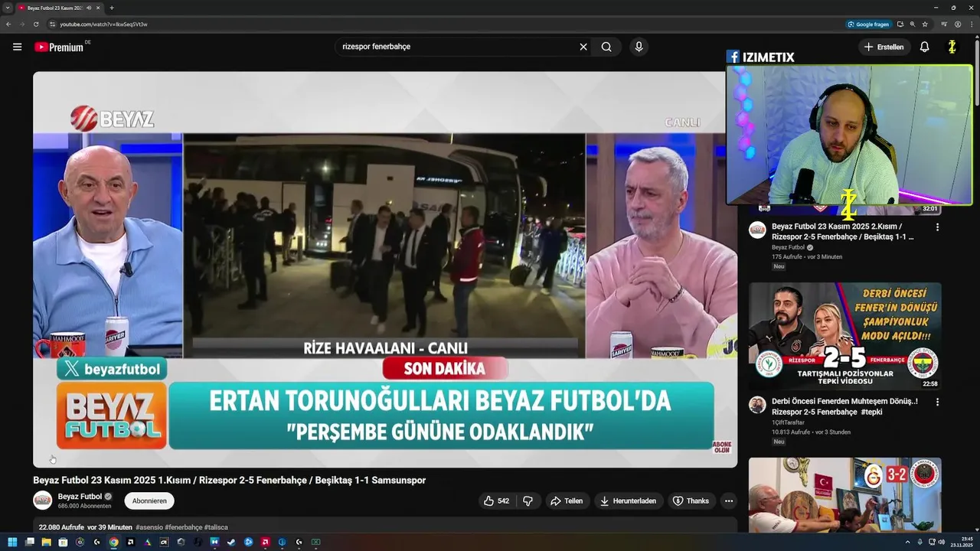This screenshot has height=551, width=980.
Task: Go to YouTube Premium home logo
Action: pos(59,47)
